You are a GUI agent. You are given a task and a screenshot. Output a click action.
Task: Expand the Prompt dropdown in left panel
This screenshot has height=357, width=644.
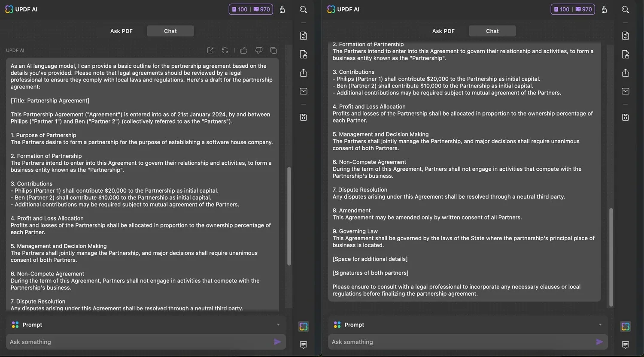[278, 325]
